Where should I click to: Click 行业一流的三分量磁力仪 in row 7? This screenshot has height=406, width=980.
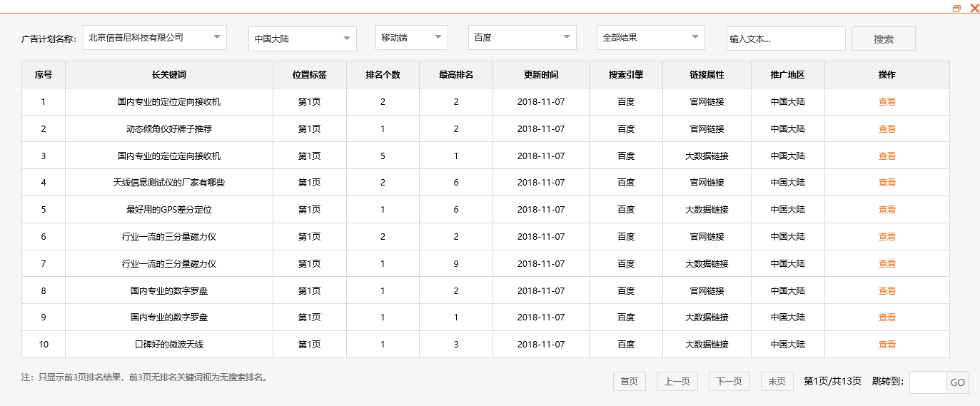(x=169, y=264)
